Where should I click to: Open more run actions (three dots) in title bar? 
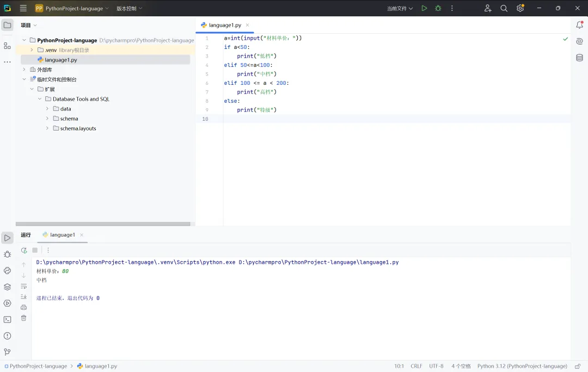pyautogui.click(x=452, y=8)
